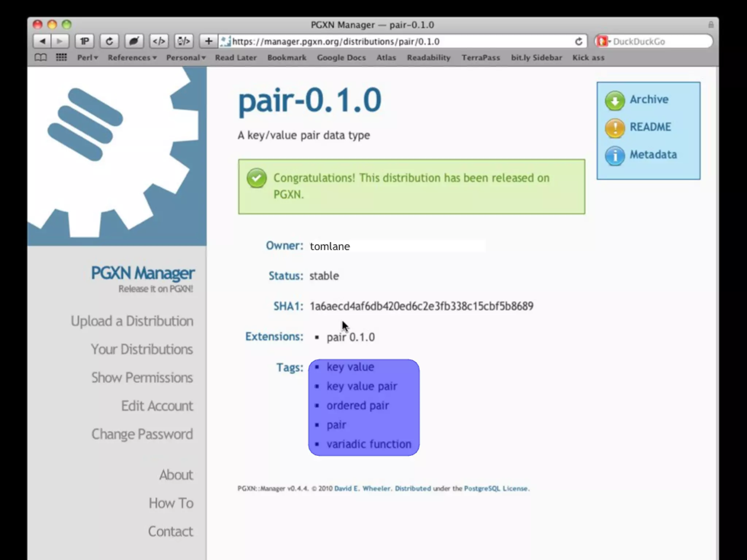
Task: Click the blue Metadata info icon
Action: 615,156
